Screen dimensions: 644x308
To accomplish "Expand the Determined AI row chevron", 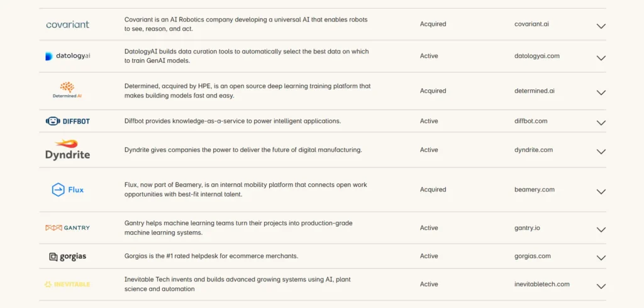I will tap(601, 93).
